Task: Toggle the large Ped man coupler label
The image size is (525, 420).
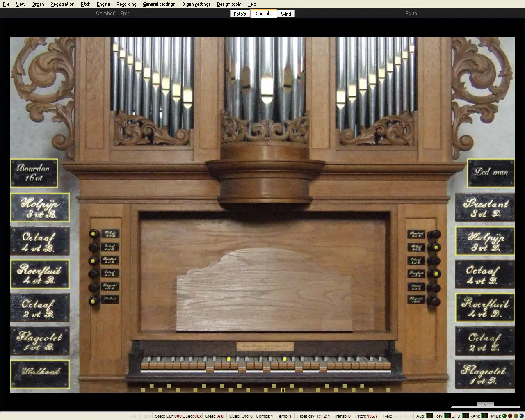Action: click(x=491, y=173)
